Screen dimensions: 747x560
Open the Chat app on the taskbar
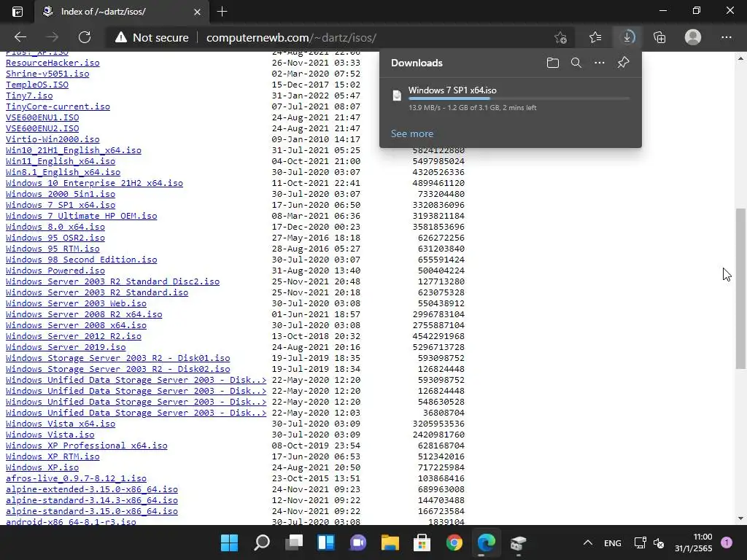tap(357, 542)
